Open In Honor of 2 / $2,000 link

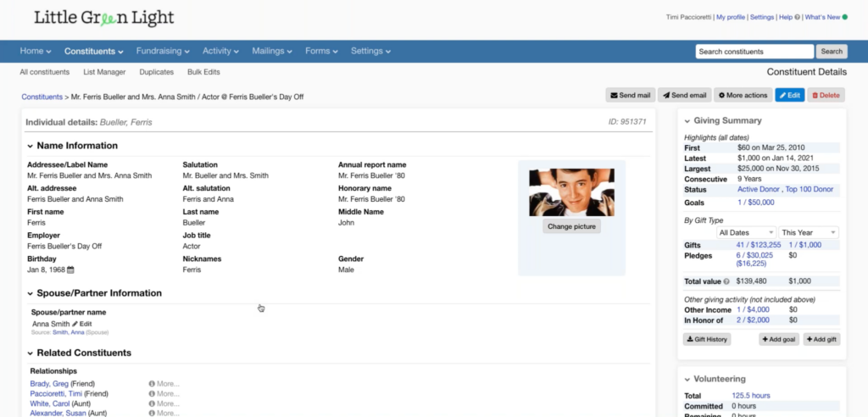[753, 320]
